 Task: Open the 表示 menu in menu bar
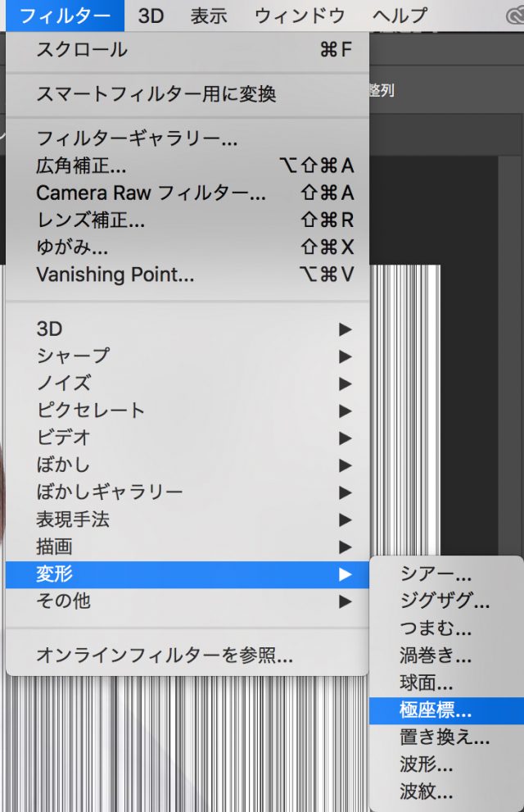tap(209, 16)
